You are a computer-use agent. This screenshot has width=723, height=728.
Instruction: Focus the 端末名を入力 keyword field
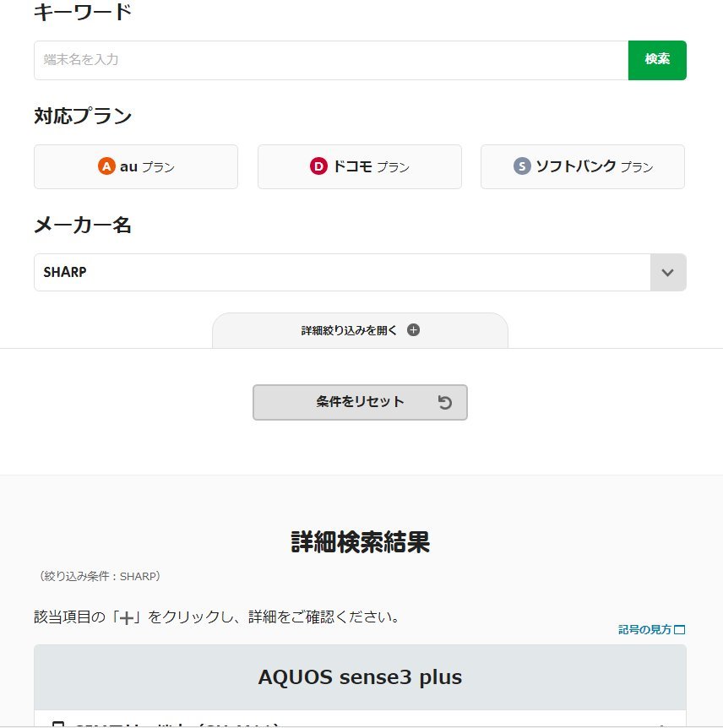pyautogui.click(x=331, y=60)
